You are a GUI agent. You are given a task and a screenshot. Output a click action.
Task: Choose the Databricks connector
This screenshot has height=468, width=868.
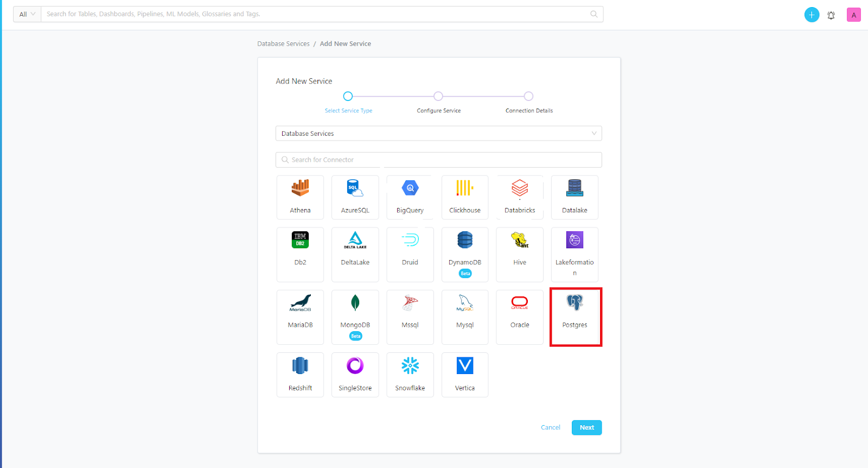click(x=519, y=189)
